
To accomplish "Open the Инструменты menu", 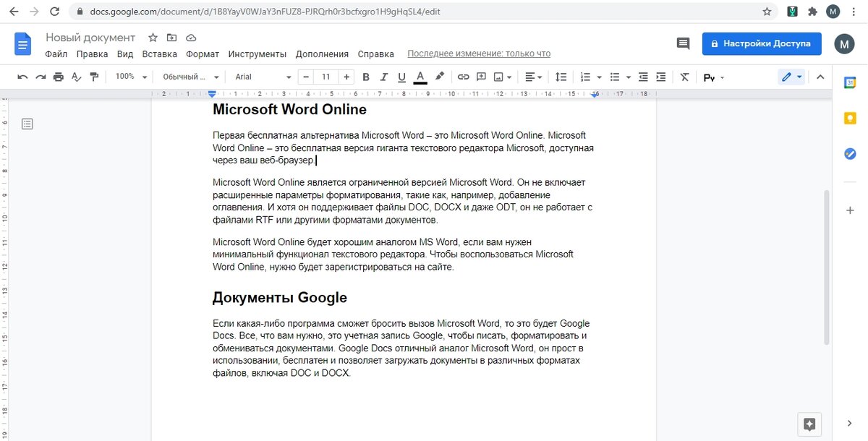I will coord(258,53).
